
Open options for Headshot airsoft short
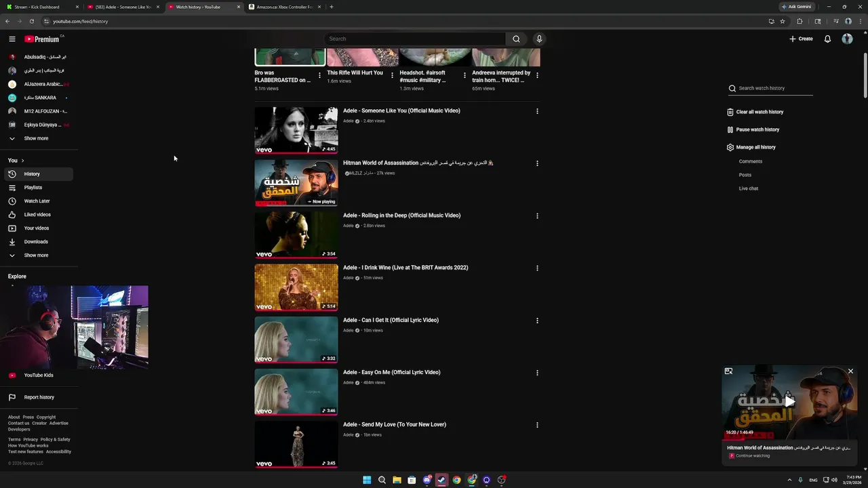[x=465, y=75]
